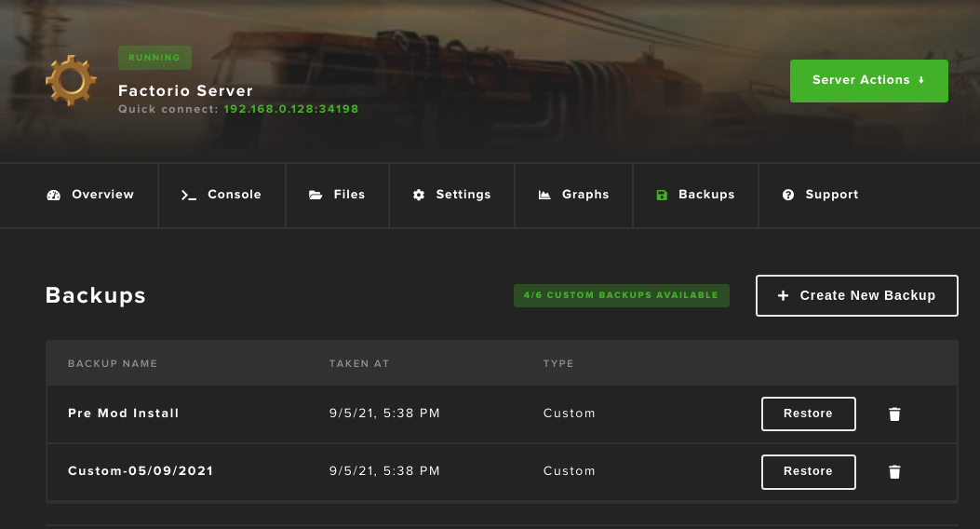Viewport: 980px width, 529px height.
Task: Go to the Overview tab
Action: click(x=90, y=195)
